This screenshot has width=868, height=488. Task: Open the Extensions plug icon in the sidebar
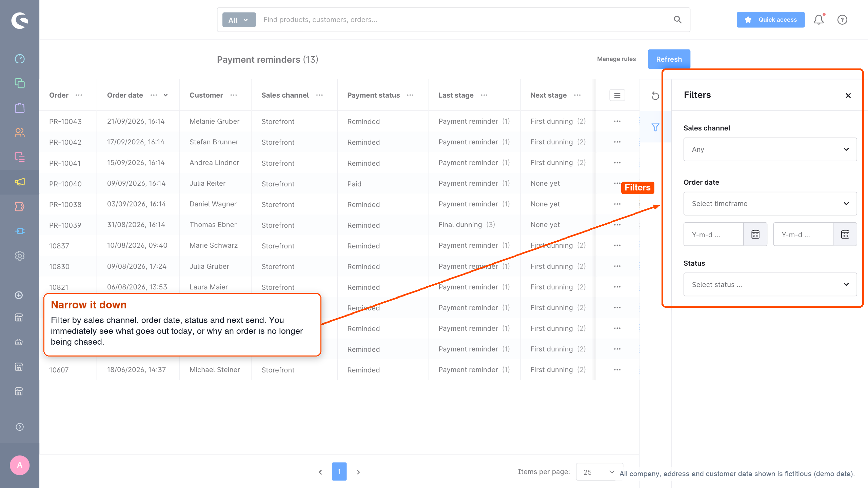click(x=20, y=231)
